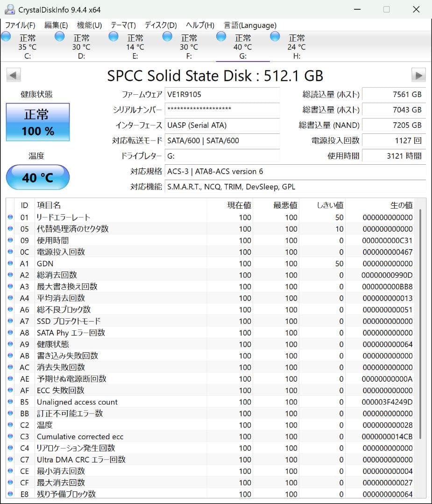Image resolution: width=432 pixels, height=504 pixels.
Task: Click the 40 °C temperature button
Action: (38, 177)
